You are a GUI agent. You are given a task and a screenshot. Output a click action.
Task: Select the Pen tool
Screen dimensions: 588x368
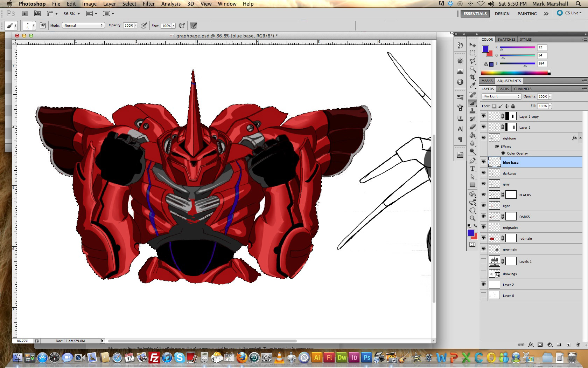pyautogui.click(x=472, y=161)
